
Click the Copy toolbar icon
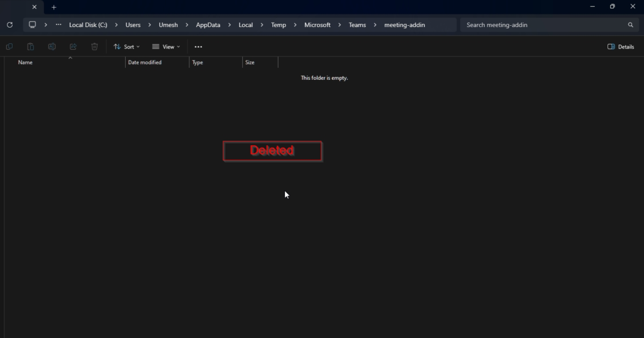[x=9, y=46]
